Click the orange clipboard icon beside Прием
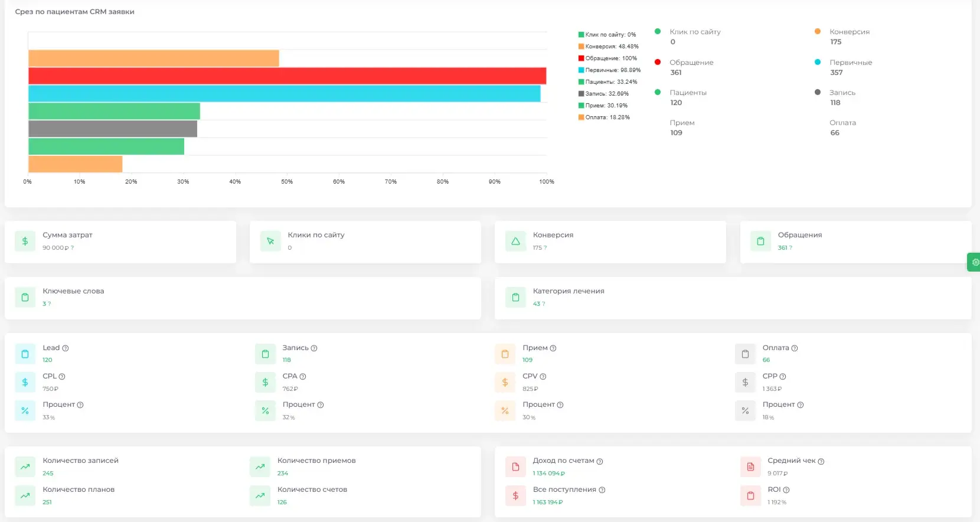Image resolution: width=980 pixels, height=522 pixels. tap(505, 354)
